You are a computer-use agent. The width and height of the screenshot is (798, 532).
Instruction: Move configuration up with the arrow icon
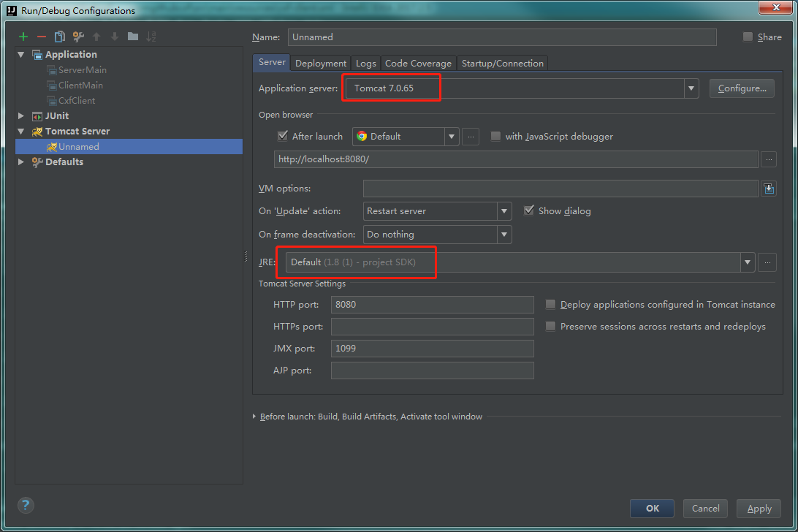click(96, 37)
